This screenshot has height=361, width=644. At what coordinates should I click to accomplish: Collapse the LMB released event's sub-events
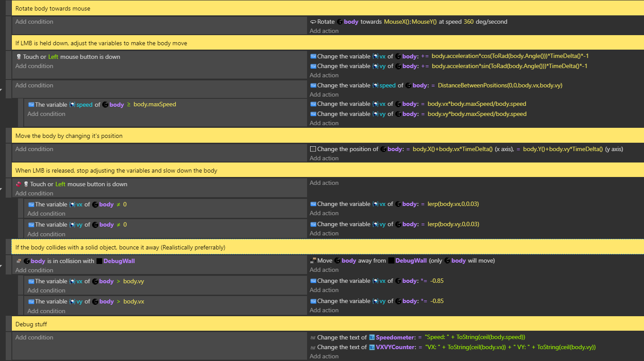(x=1, y=189)
